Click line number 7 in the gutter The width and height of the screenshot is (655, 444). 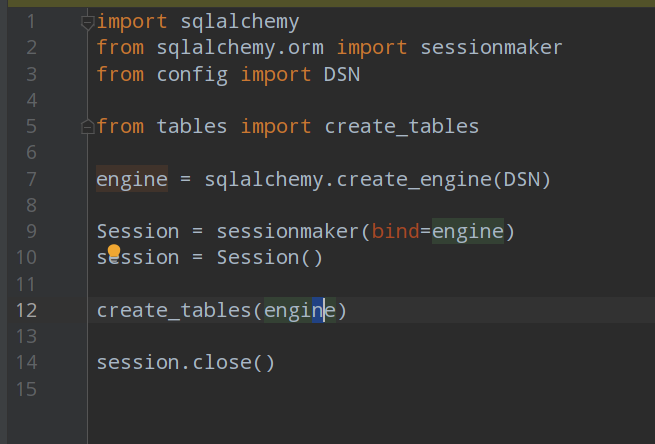click(x=30, y=180)
